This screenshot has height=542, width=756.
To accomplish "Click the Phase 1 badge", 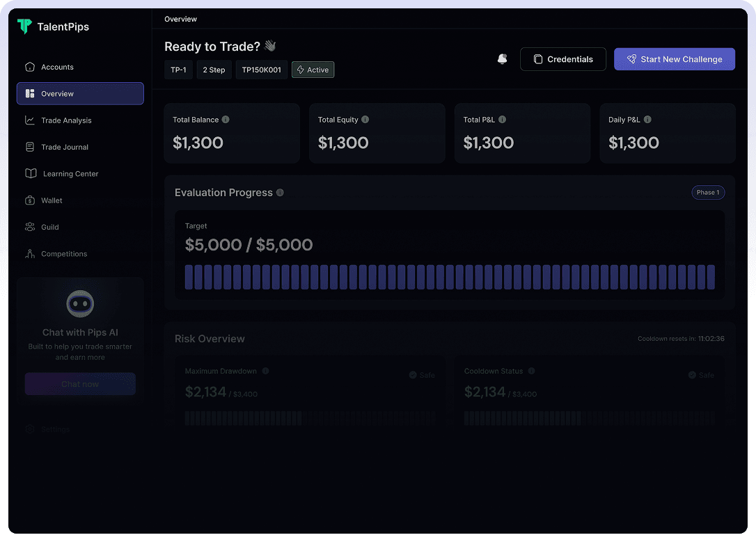I will pyautogui.click(x=708, y=192).
